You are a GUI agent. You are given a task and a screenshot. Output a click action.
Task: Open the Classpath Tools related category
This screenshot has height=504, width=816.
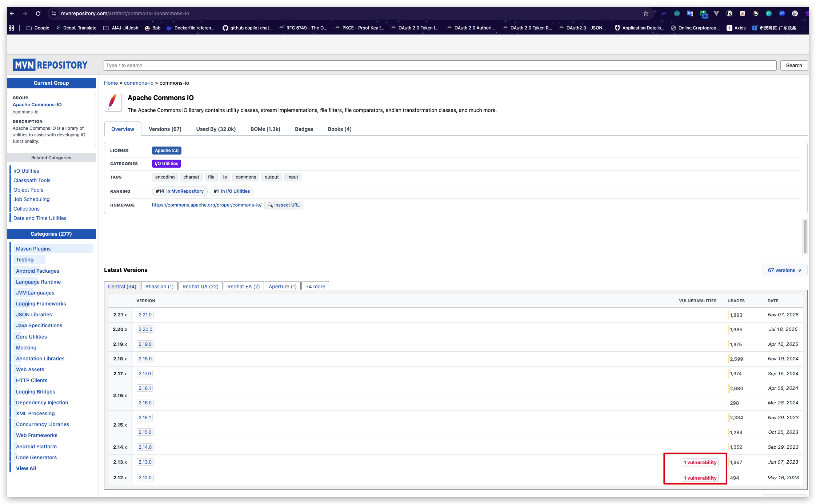(32, 180)
